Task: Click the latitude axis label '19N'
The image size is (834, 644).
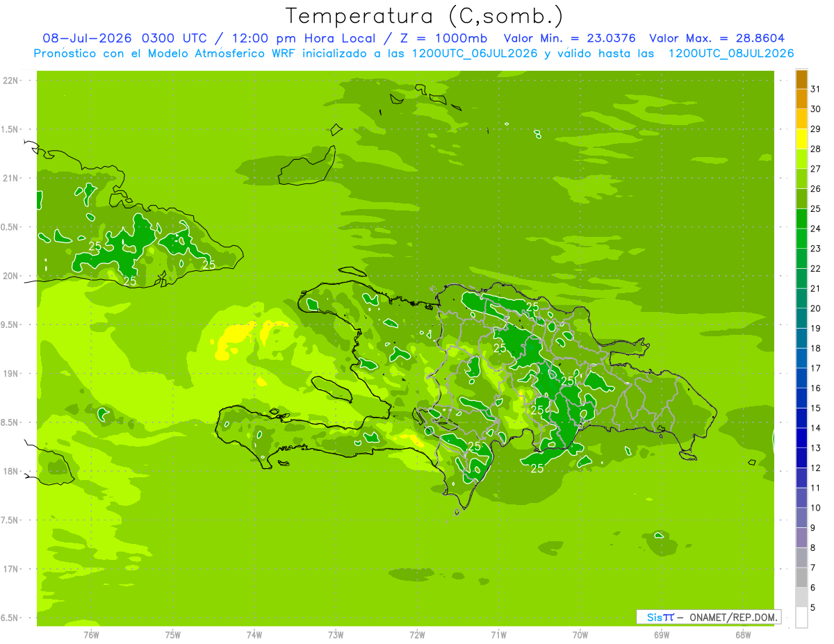Action: [10, 374]
